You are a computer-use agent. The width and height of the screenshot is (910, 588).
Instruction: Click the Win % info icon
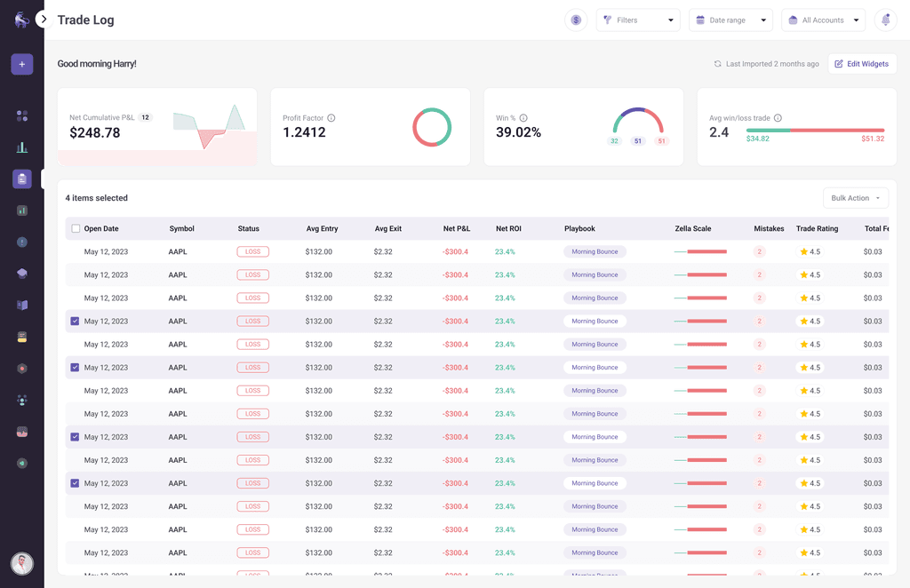[x=523, y=118]
